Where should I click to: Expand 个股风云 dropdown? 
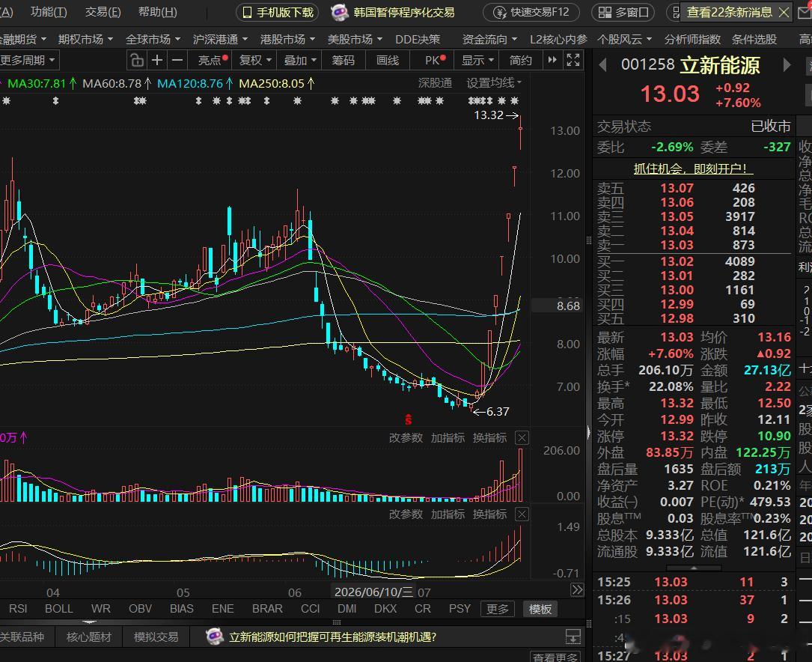pyautogui.click(x=625, y=40)
